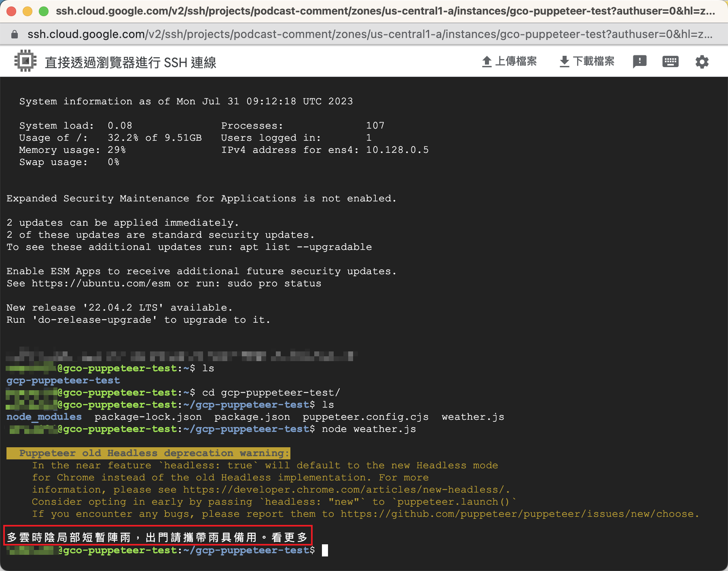Click the lock icon in address bar

point(15,34)
